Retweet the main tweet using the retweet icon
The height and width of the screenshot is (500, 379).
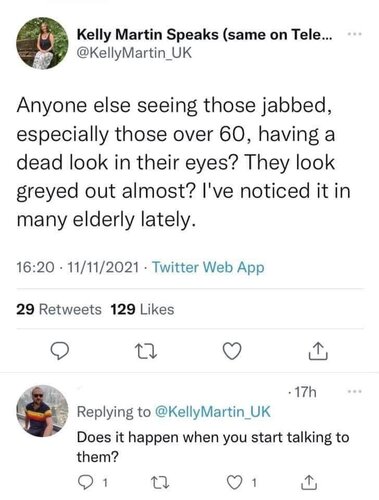(146, 351)
